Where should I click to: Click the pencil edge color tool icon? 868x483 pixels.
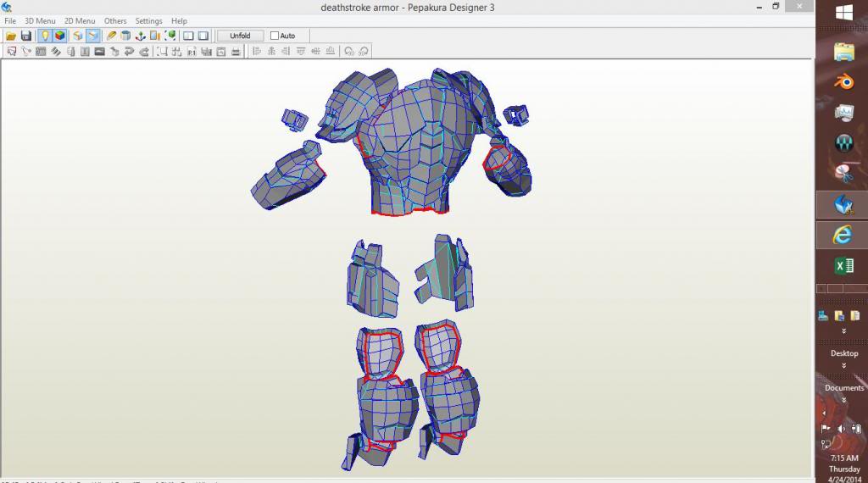coord(111,36)
